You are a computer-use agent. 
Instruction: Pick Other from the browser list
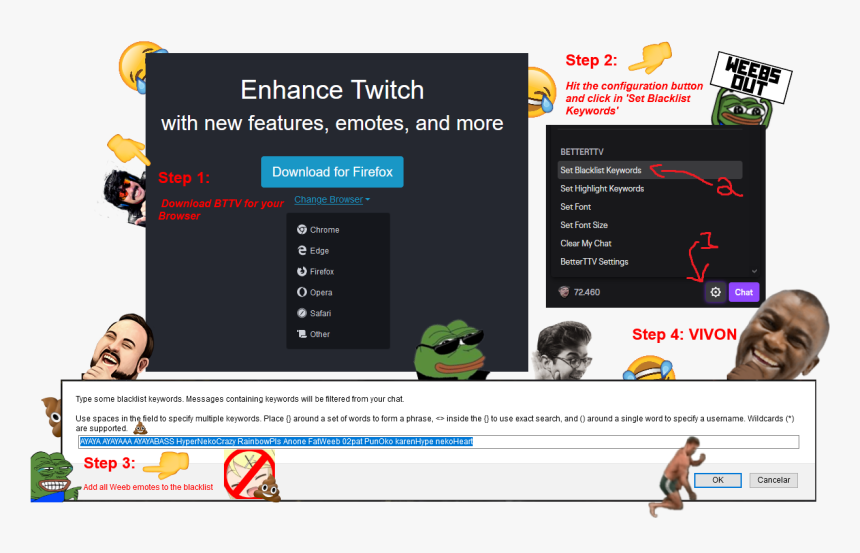coord(320,334)
